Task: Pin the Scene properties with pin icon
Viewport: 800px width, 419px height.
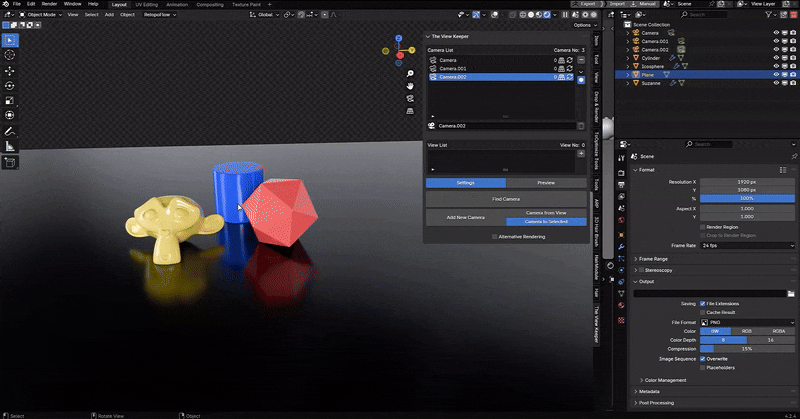Action: (x=794, y=157)
